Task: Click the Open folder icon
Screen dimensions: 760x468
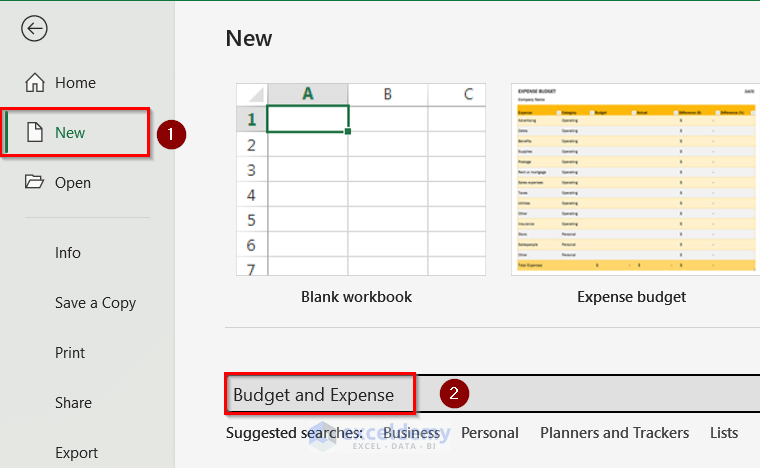Action: (35, 183)
